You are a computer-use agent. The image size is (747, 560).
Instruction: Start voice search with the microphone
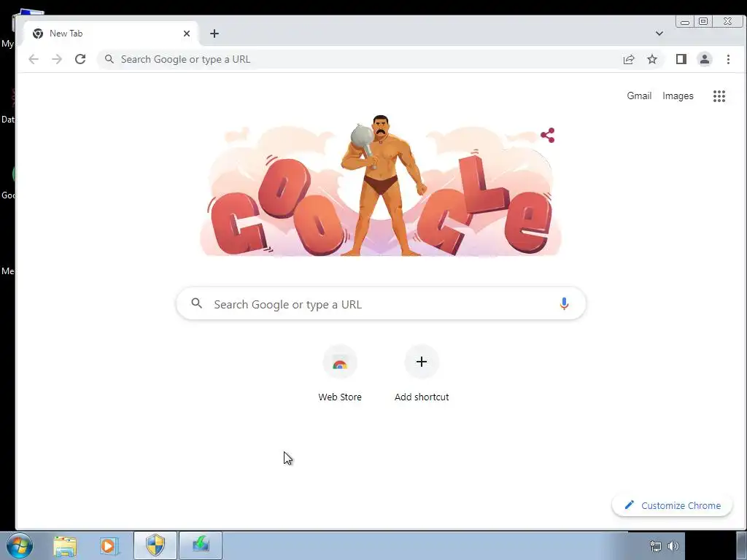coord(564,303)
